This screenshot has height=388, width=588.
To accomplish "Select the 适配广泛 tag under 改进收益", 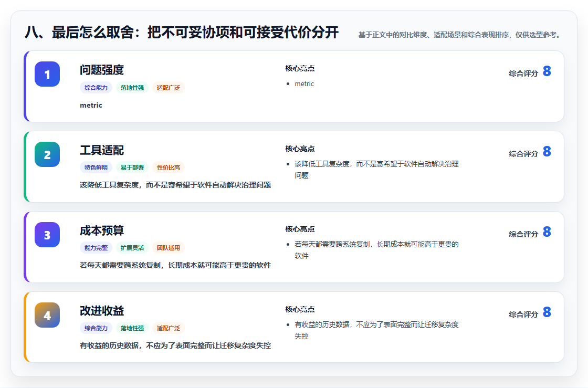I will [x=169, y=328].
